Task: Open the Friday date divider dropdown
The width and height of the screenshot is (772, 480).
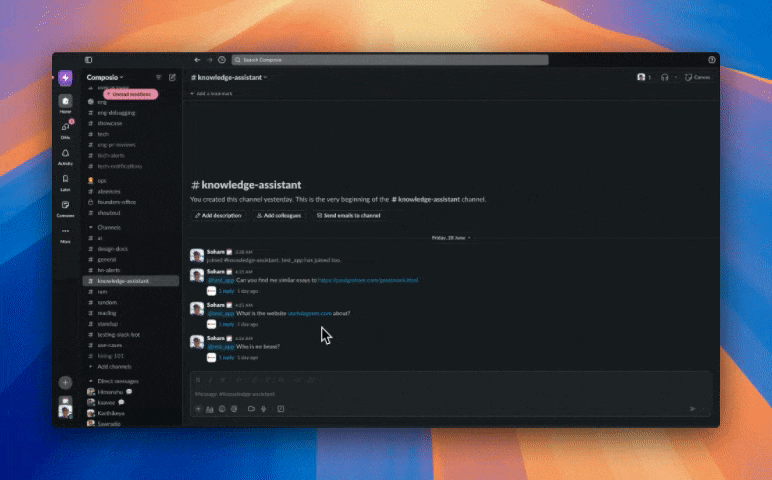Action: point(451,238)
